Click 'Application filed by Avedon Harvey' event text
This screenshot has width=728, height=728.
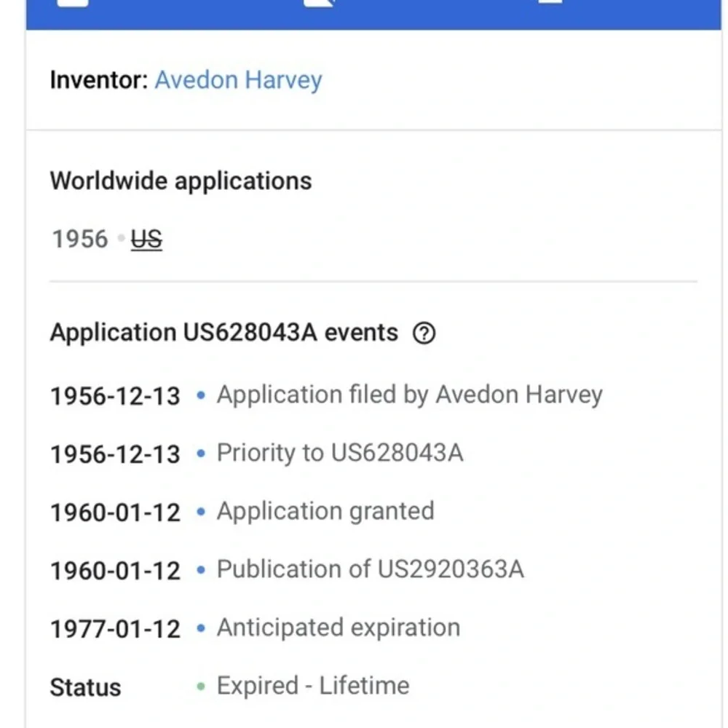[x=409, y=395]
